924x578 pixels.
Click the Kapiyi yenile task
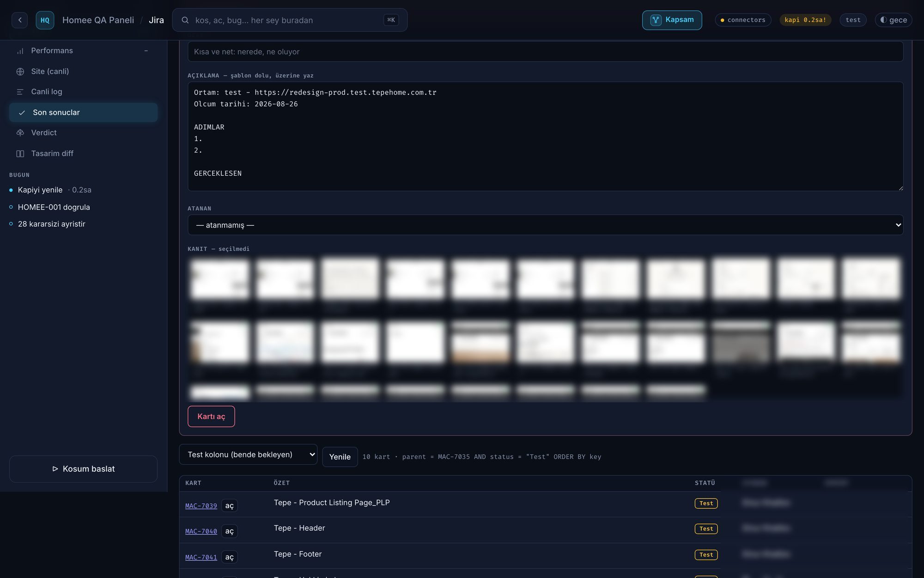[40, 190]
